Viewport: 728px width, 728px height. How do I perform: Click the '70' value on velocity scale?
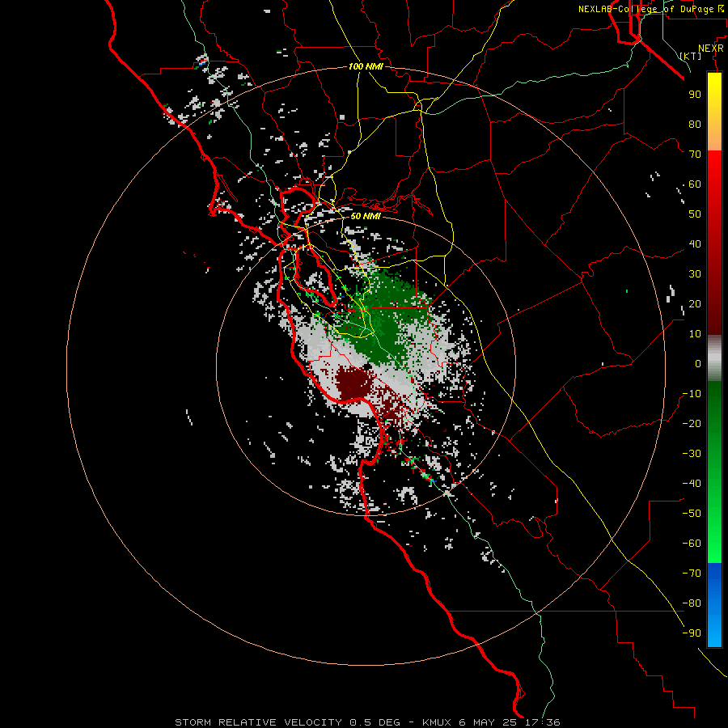(695, 154)
